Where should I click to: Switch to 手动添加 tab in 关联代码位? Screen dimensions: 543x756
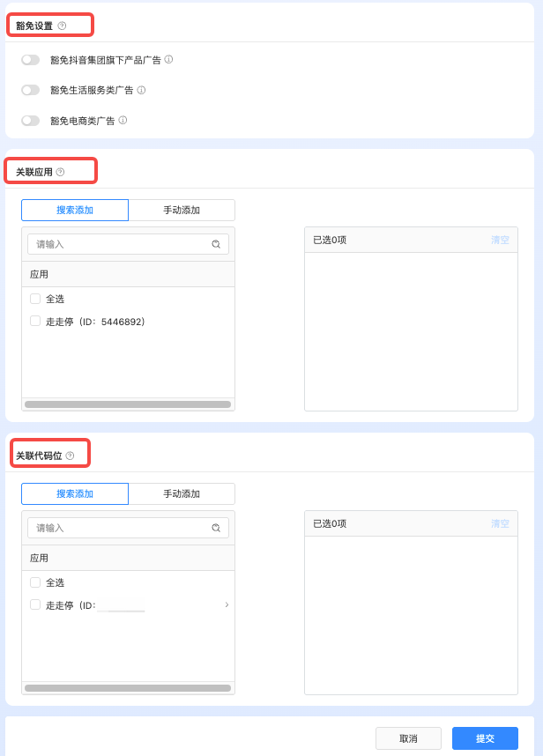click(182, 493)
